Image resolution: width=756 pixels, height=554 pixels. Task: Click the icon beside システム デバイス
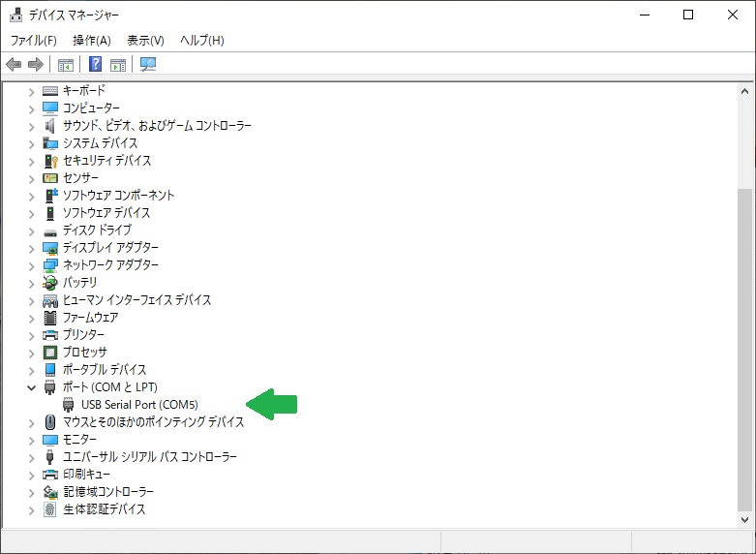click(50, 143)
